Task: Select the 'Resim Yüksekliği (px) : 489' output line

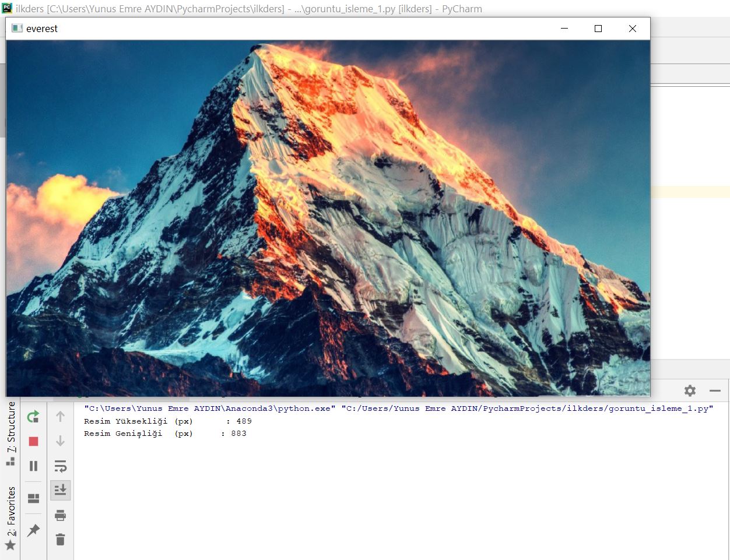Action: [x=168, y=421]
